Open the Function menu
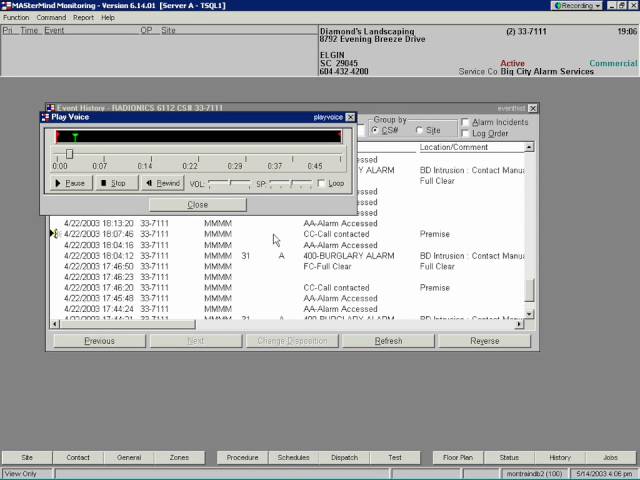The width and height of the screenshot is (640, 480). click(x=16, y=18)
